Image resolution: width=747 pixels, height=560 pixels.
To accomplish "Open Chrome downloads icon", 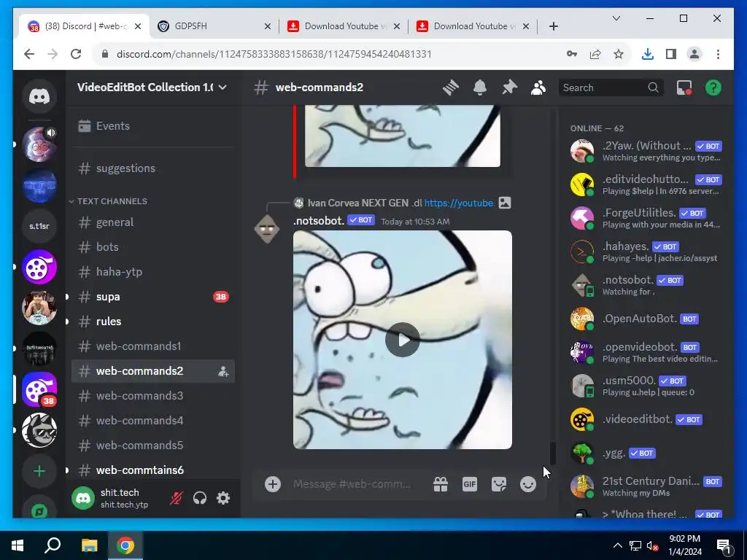I will click(x=648, y=54).
